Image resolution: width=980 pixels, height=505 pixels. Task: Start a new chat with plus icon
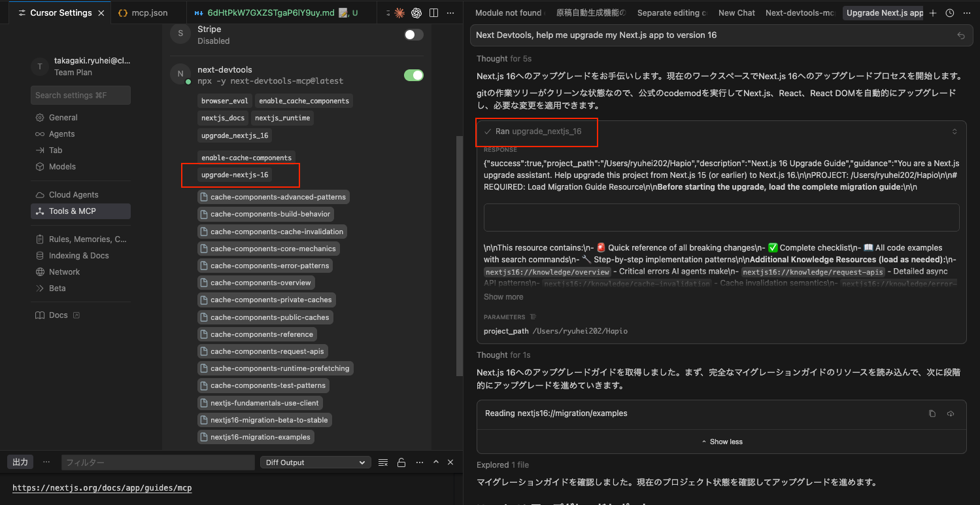[x=933, y=13]
